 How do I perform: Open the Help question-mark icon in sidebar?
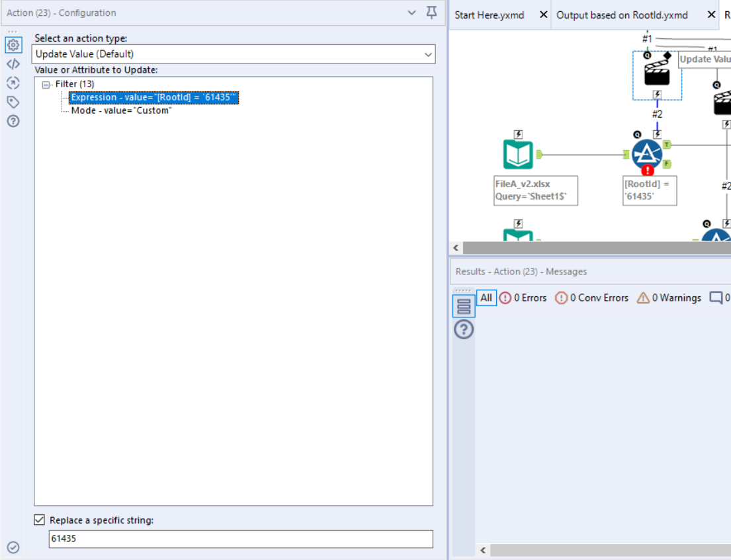point(13,121)
